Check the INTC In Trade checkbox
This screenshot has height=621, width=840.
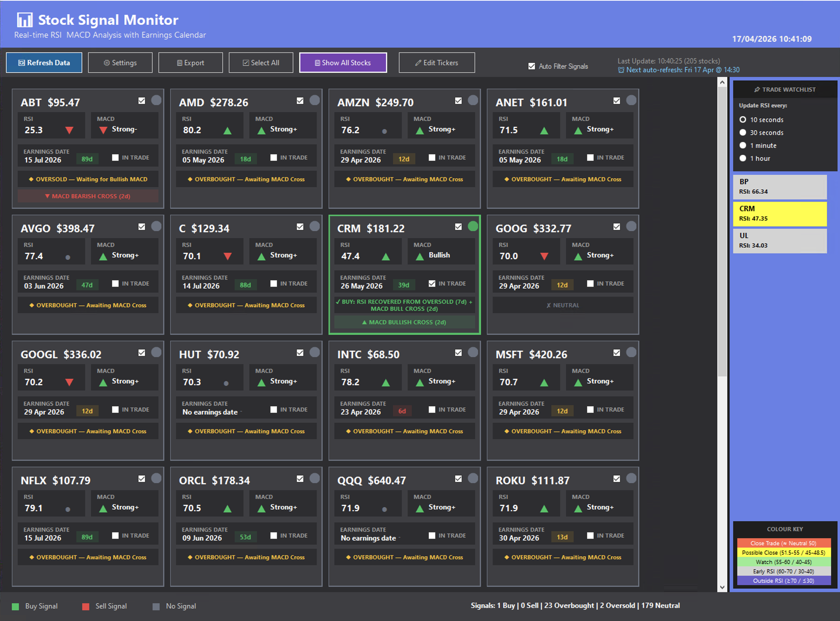point(432,409)
